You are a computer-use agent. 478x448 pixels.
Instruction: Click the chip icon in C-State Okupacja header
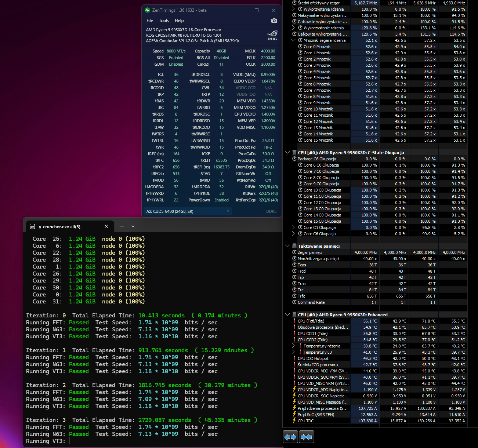294,153
